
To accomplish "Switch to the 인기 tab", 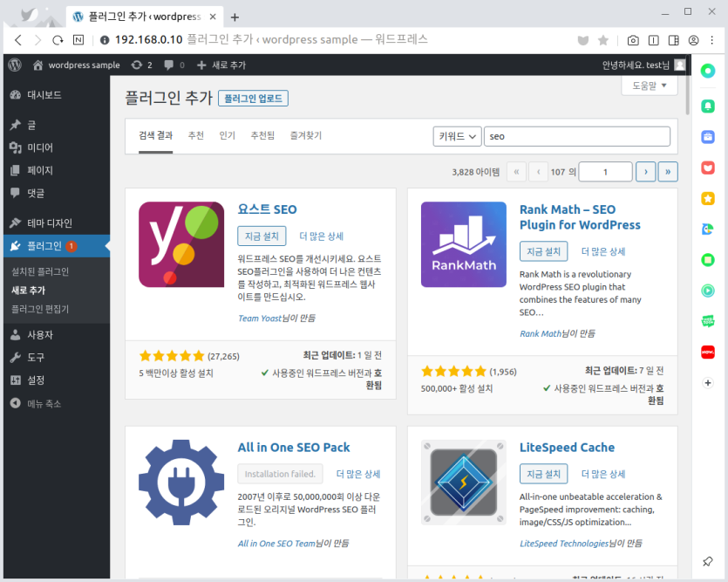I will [227, 135].
